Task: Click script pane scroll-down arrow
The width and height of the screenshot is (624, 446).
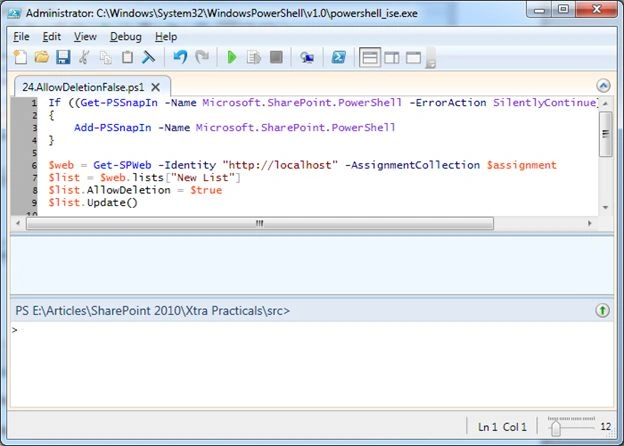Action: coord(605,207)
